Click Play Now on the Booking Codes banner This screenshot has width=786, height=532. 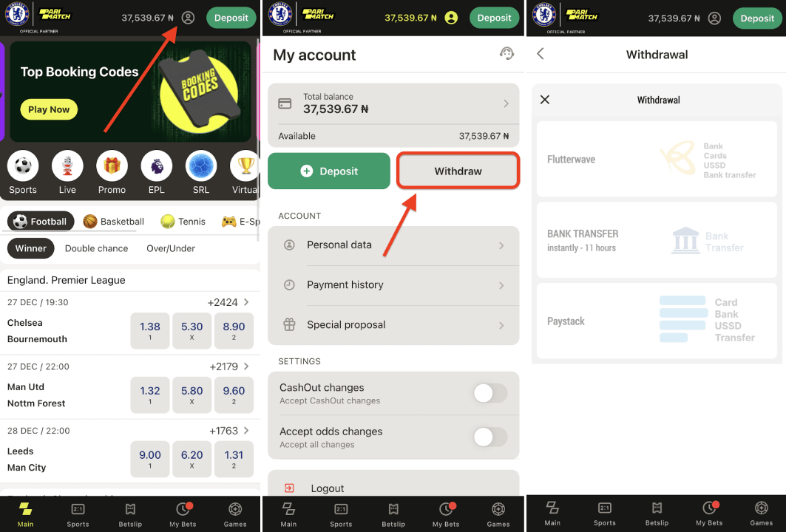pyautogui.click(x=49, y=109)
